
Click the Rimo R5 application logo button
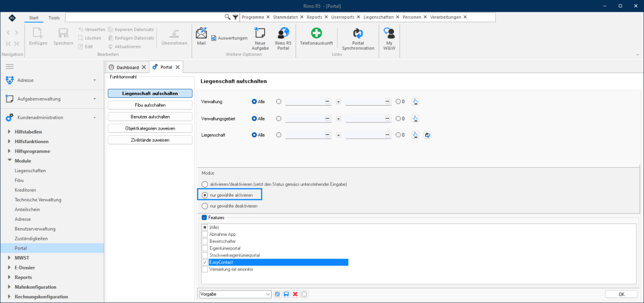pyautogui.click(x=12, y=18)
